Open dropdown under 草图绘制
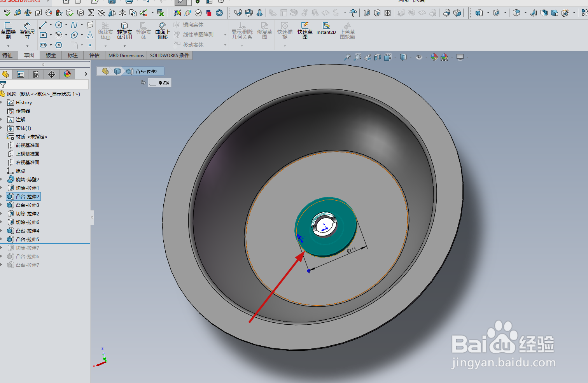The image size is (588, 383). (8, 46)
